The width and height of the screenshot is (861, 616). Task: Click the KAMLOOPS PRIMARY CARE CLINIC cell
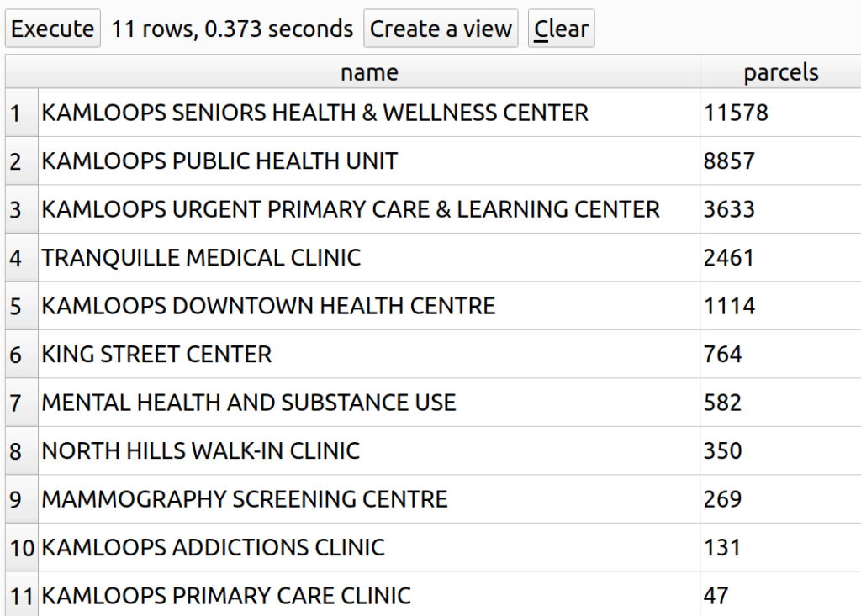[226, 596]
